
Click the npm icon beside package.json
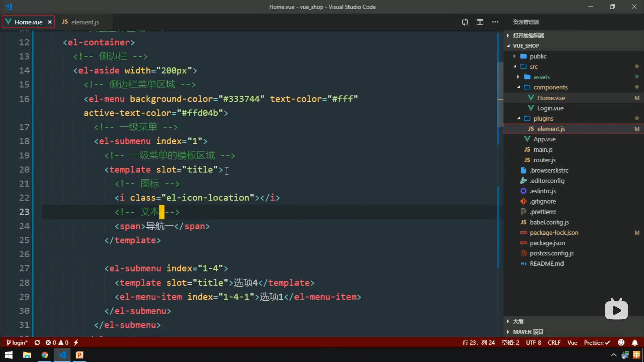click(523, 243)
